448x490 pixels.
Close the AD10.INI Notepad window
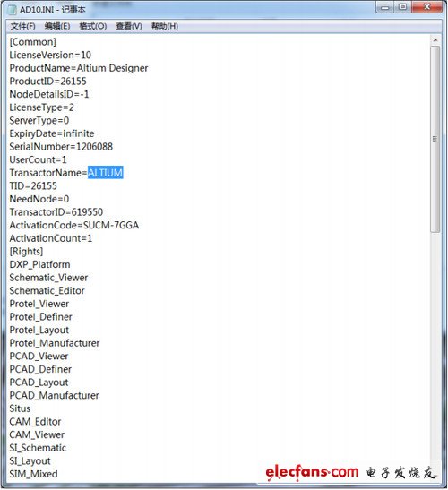click(427, 7)
